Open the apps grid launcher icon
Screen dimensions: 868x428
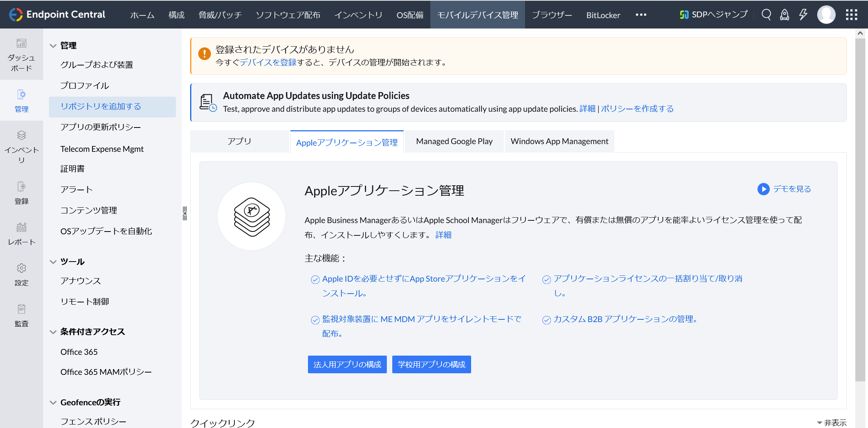(851, 15)
